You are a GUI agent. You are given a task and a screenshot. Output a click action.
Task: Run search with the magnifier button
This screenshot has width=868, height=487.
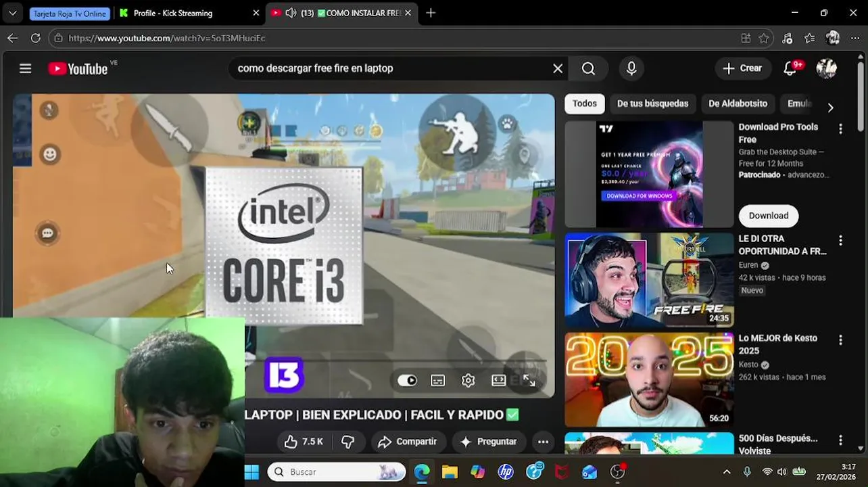tap(588, 68)
